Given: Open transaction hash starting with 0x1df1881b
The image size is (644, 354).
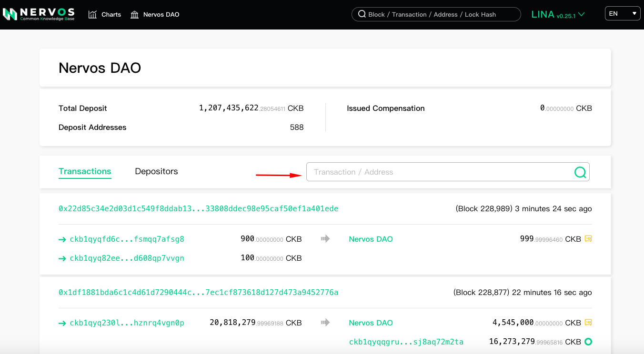Looking at the screenshot, I should click(x=198, y=292).
